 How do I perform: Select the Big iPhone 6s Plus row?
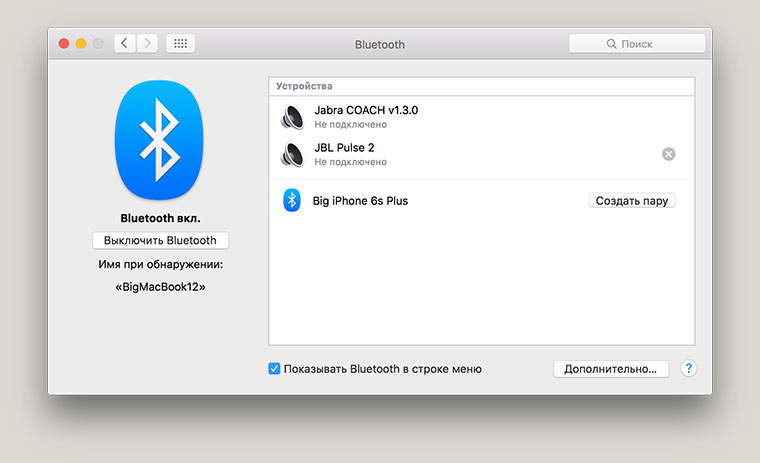(481, 201)
